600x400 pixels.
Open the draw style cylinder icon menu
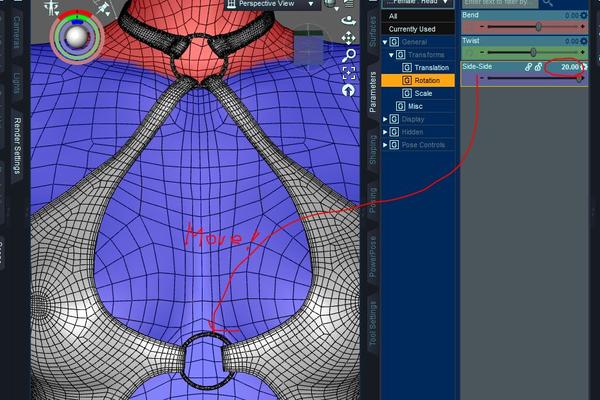[330, 4]
